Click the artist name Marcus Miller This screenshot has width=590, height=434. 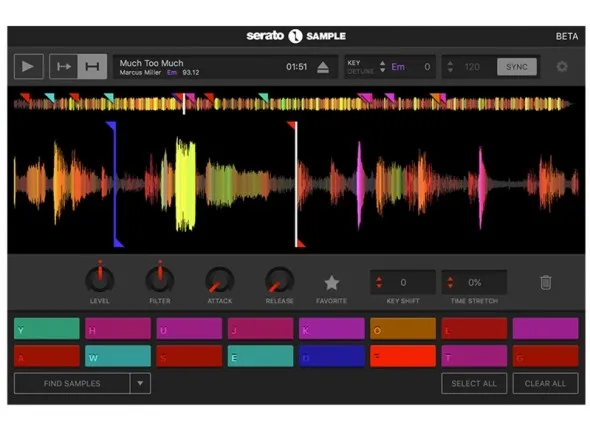(x=140, y=72)
